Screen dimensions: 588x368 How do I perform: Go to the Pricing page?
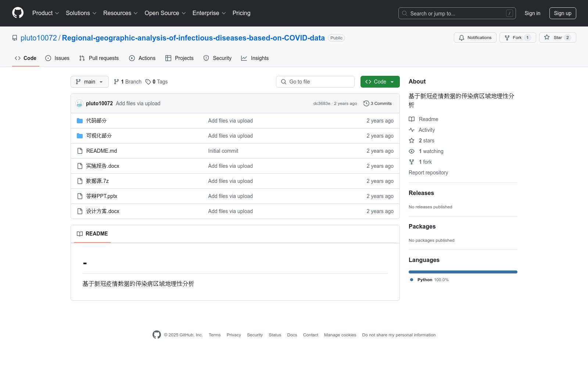tap(241, 13)
